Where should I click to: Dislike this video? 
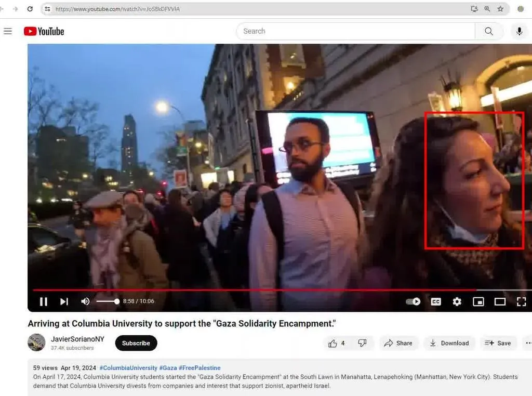click(x=362, y=343)
